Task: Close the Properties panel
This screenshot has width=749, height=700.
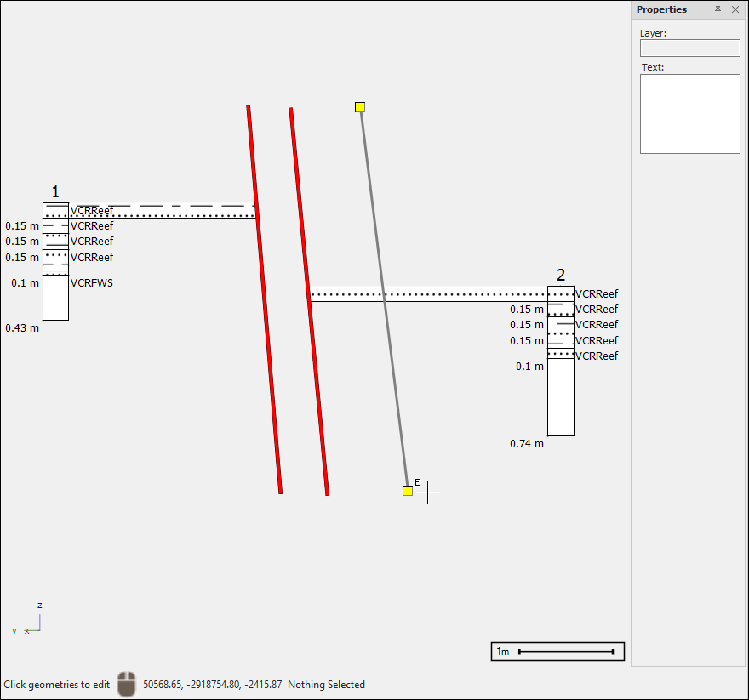Action: (x=735, y=9)
